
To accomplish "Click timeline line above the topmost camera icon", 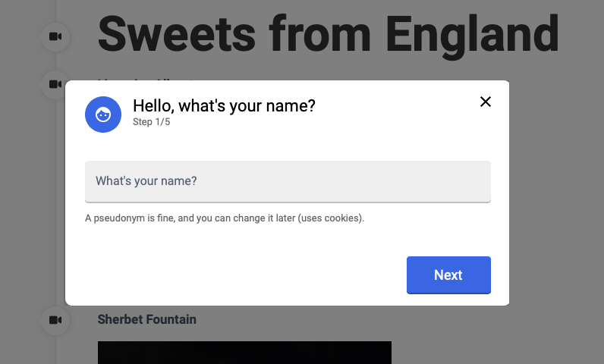I will coord(55,9).
